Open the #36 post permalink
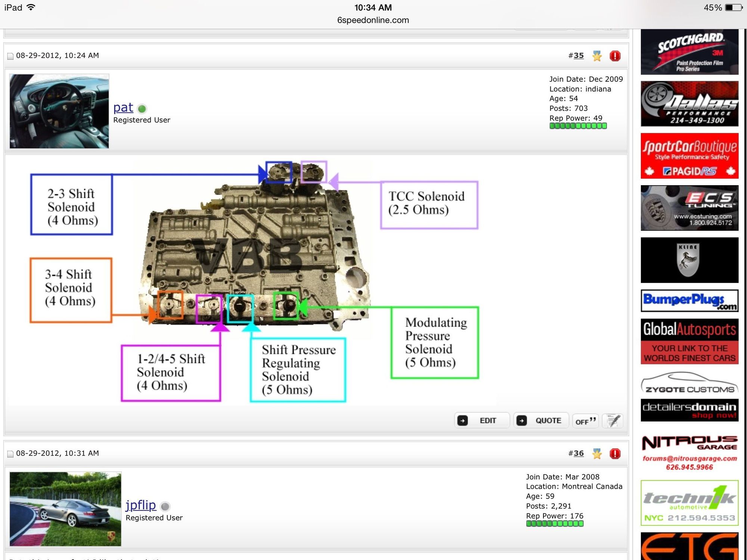Viewport: 747px width, 560px height. click(579, 453)
